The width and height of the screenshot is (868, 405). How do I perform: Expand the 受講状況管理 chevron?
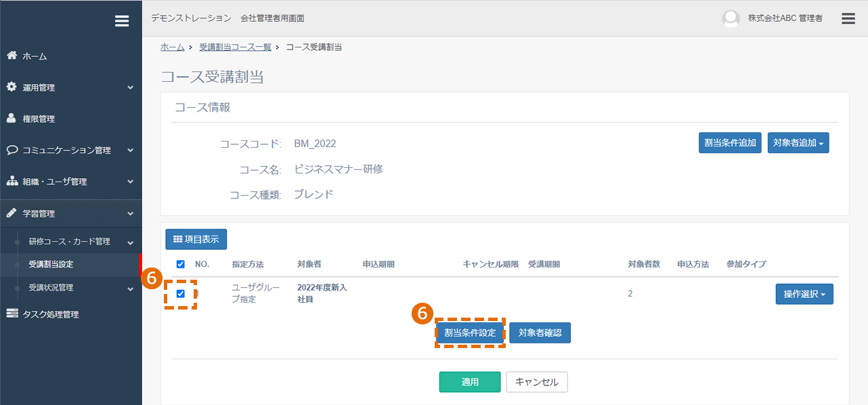pos(130,288)
